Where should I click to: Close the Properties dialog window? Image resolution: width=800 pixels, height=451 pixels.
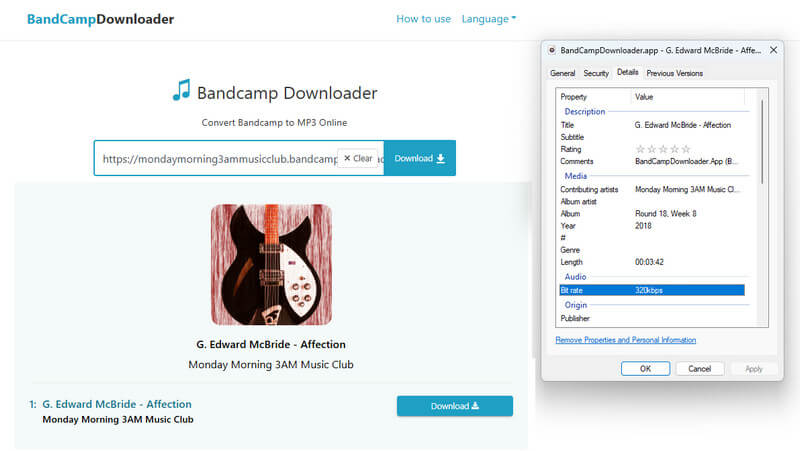click(773, 50)
